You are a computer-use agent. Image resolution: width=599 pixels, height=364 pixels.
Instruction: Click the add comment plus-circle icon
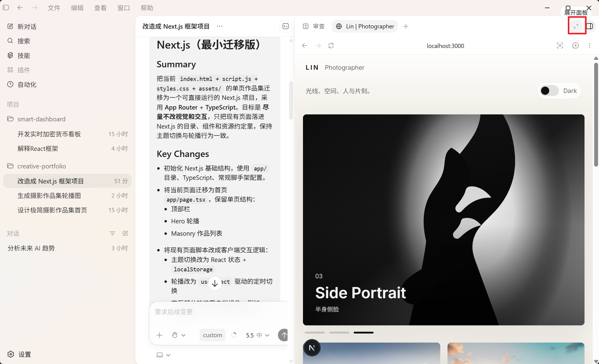click(575, 46)
